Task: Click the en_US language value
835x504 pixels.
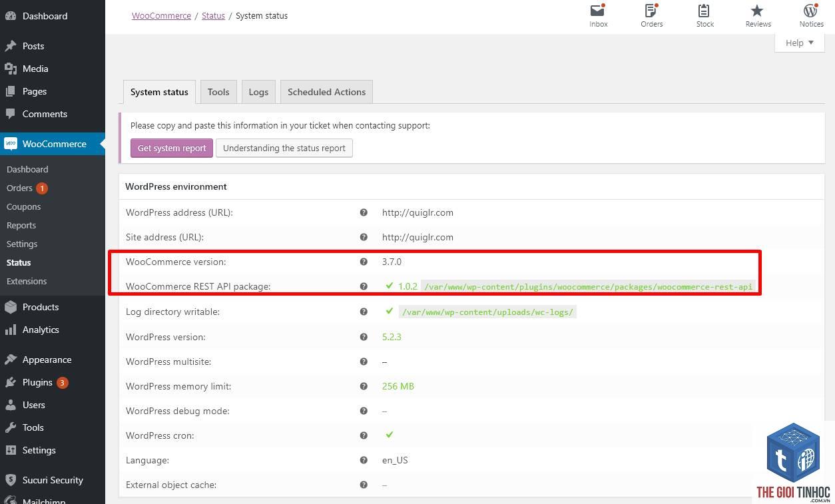Action: (x=395, y=460)
